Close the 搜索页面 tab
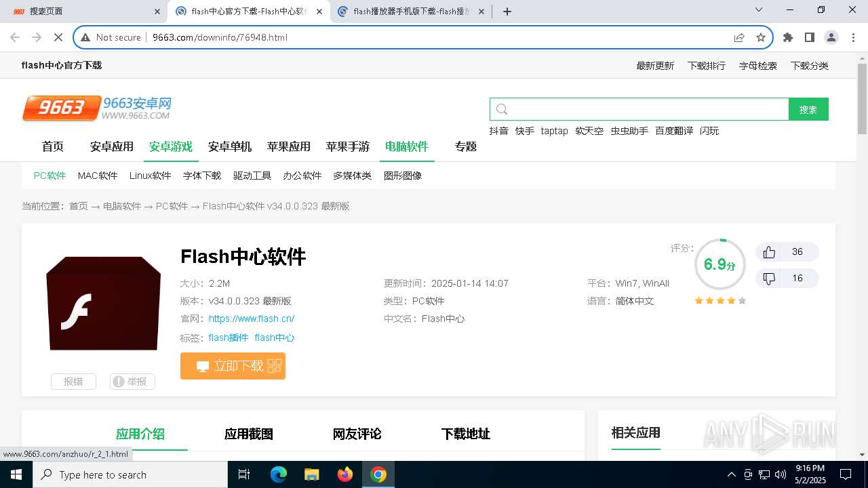 point(157,11)
